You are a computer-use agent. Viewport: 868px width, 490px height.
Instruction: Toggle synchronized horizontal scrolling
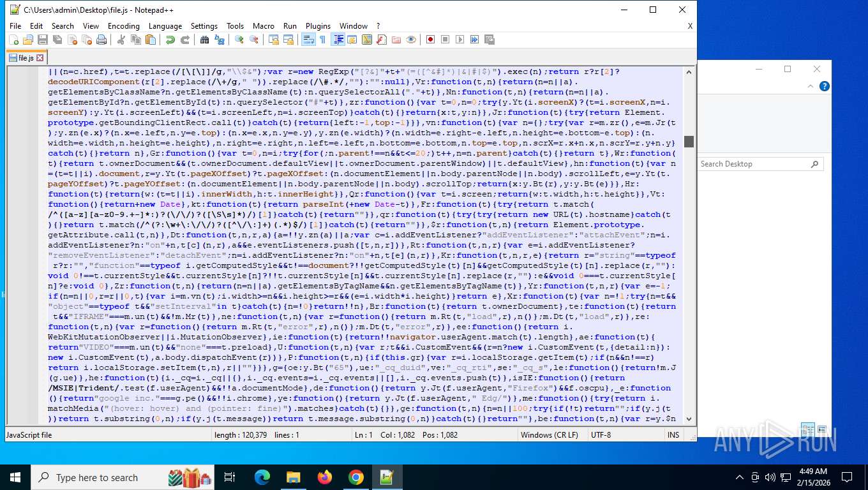pos(288,40)
